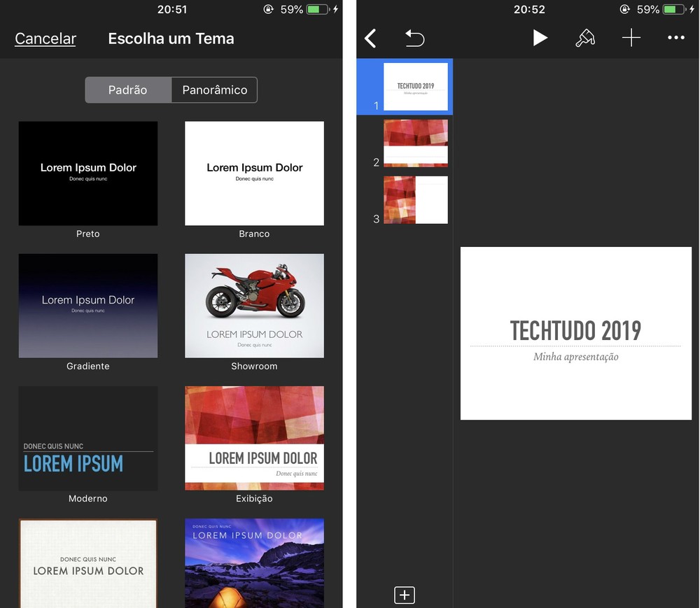Select the Moderno theme preview
Image resolution: width=700 pixels, height=608 pixels.
87,438
